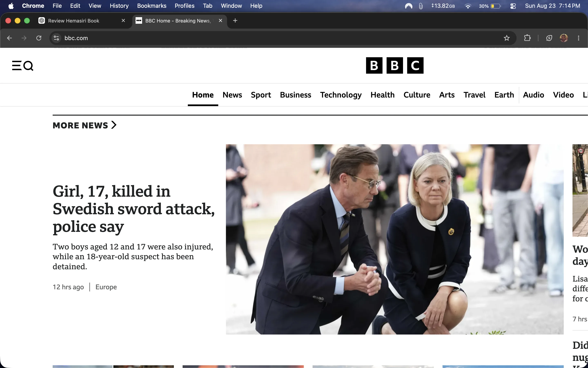Open the Audio section

coord(533,95)
